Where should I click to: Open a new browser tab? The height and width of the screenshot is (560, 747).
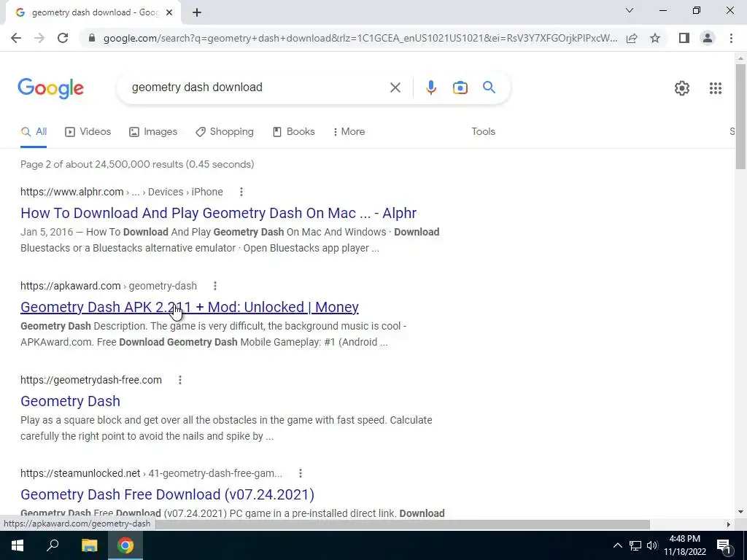click(x=197, y=12)
